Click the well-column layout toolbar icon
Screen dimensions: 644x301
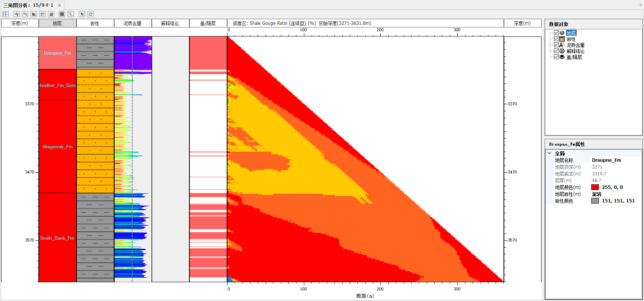[17, 14]
